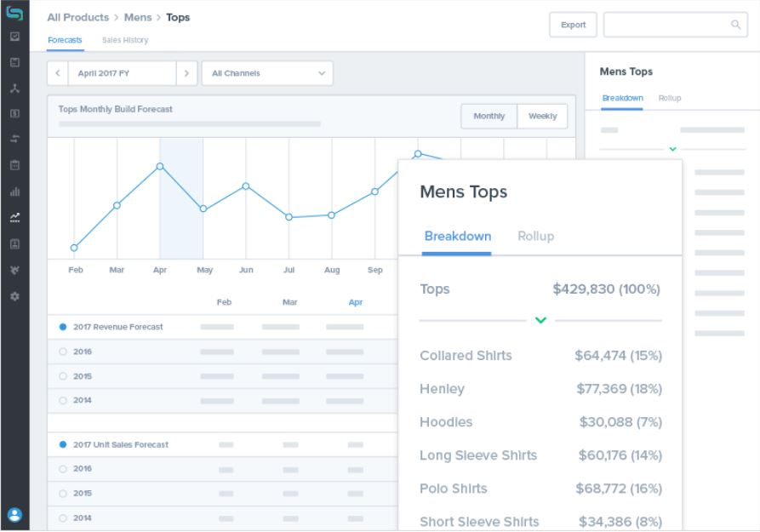Click the Hoodies breakdown row

tap(540, 422)
